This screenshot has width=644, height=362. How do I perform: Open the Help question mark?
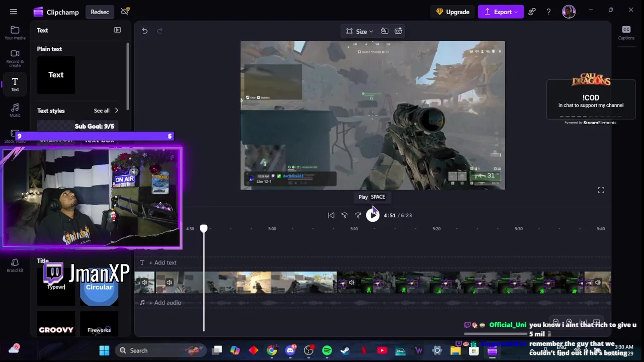coord(548,12)
